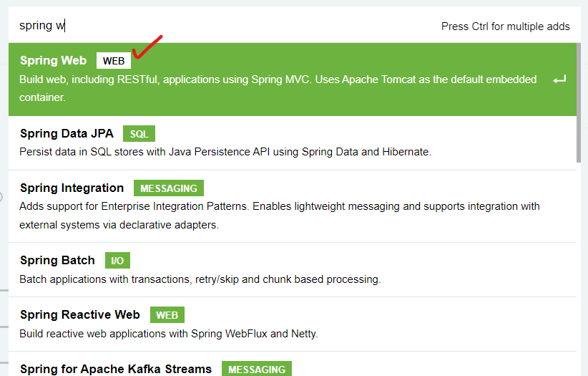
Task: Click the WEB tag beside Spring Reactive Web
Action: coord(167,315)
